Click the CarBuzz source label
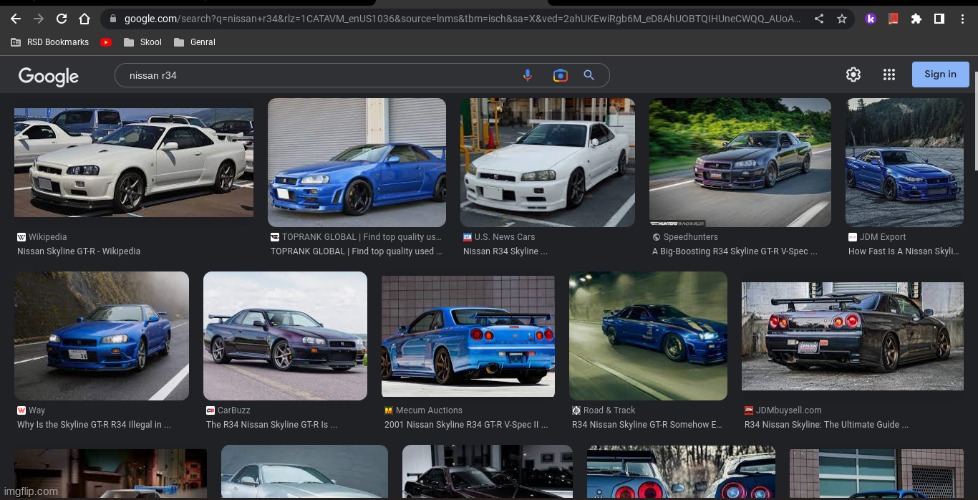978x500 pixels. point(234,410)
